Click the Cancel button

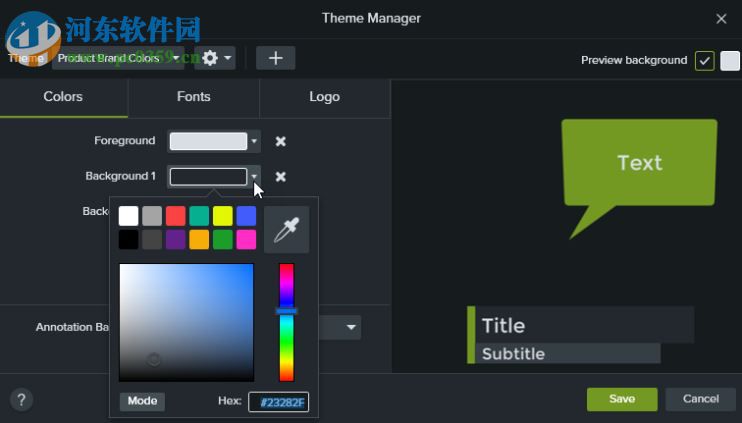700,399
